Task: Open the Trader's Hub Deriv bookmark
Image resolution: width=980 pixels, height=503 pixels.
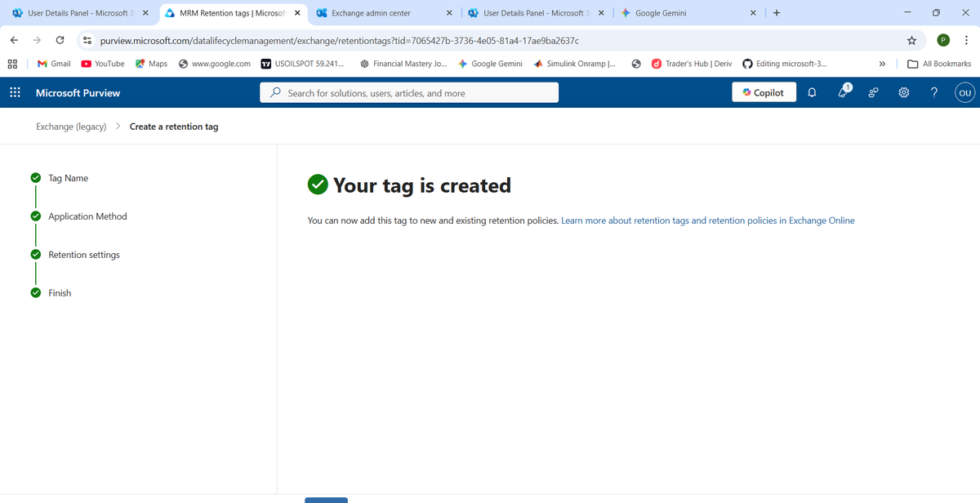Action: (x=692, y=64)
